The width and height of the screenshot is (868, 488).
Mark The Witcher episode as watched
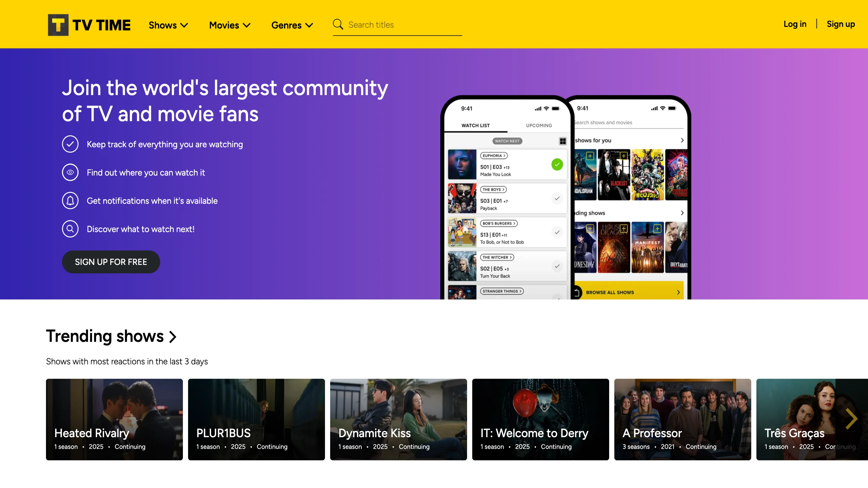[557, 266]
